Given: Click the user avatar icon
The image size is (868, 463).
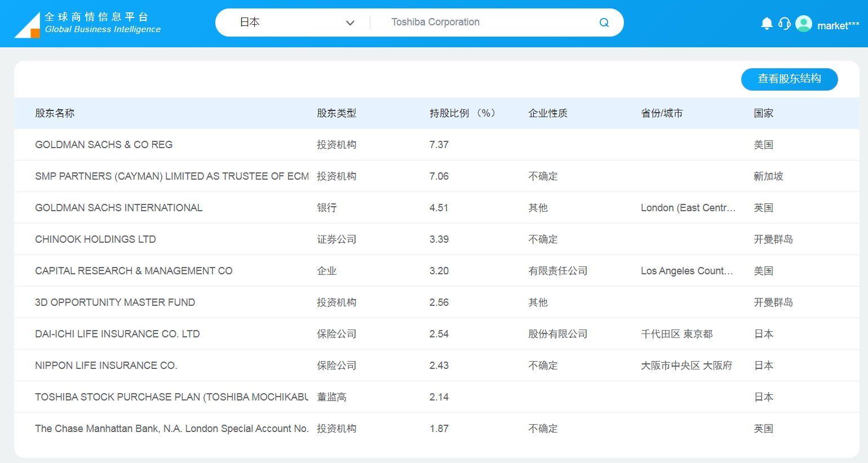Looking at the screenshot, I should (x=804, y=24).
